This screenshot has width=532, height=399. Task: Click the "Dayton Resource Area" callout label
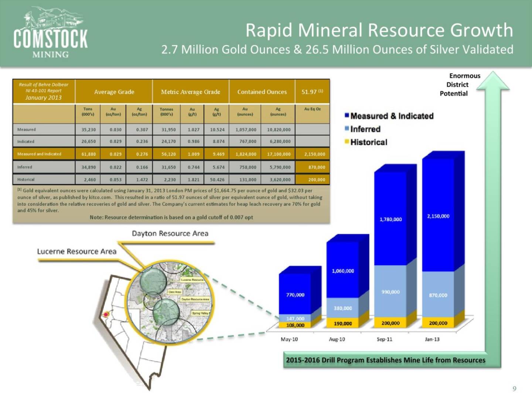170,233
